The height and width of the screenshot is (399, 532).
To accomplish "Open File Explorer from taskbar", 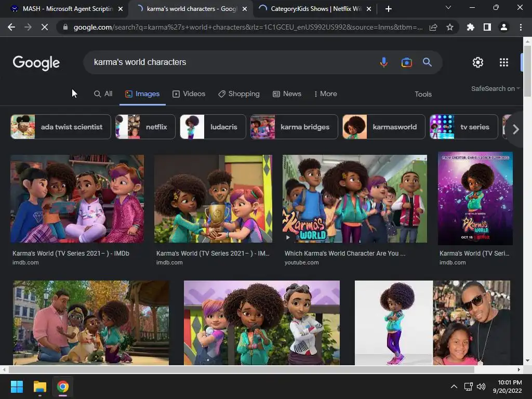I will coord(39,387).
